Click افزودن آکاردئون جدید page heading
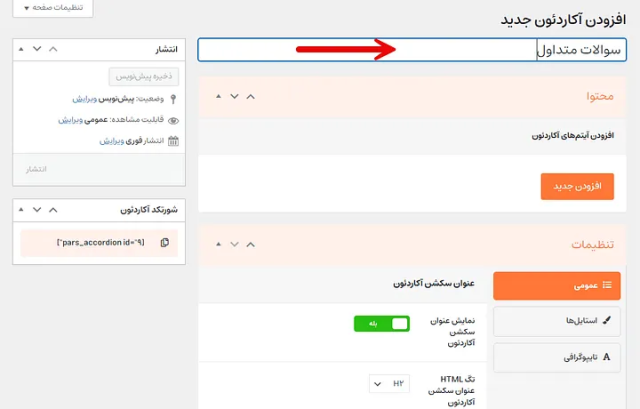This screenshot has height=409, width=640. [563, 20]
